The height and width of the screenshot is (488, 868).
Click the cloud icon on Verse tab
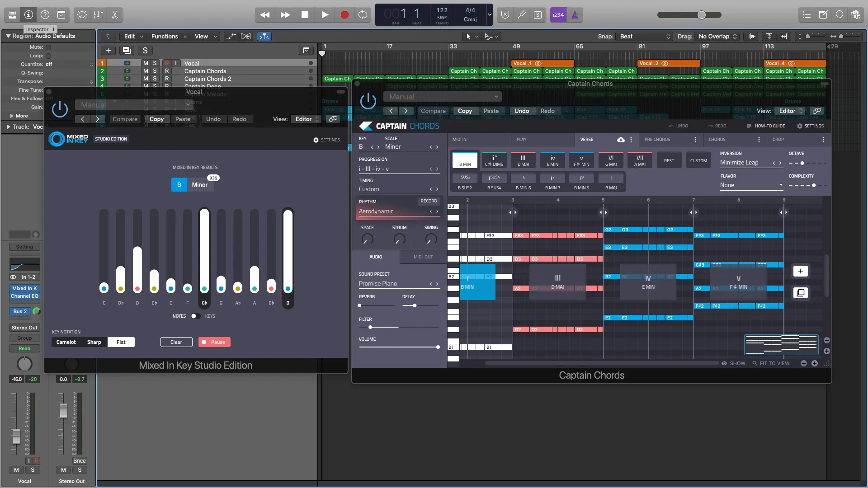click(621, 140)
